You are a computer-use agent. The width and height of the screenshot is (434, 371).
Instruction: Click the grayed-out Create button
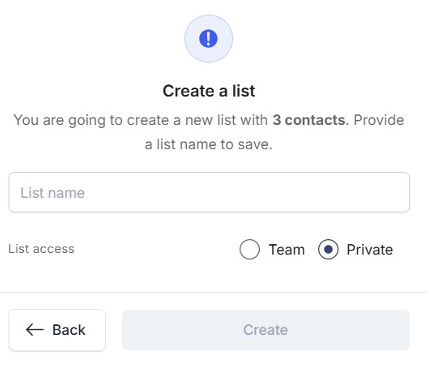[x=266, y=330]
